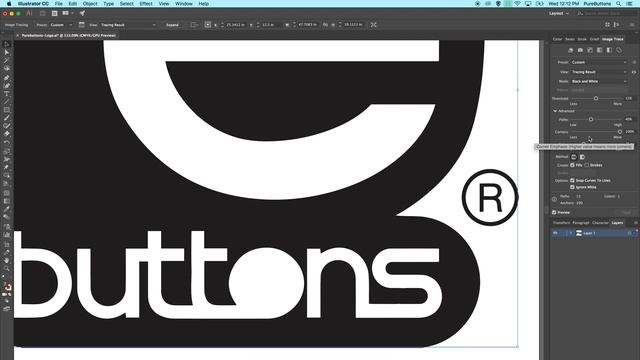Open the Effect menu

(x=146, y=4)
